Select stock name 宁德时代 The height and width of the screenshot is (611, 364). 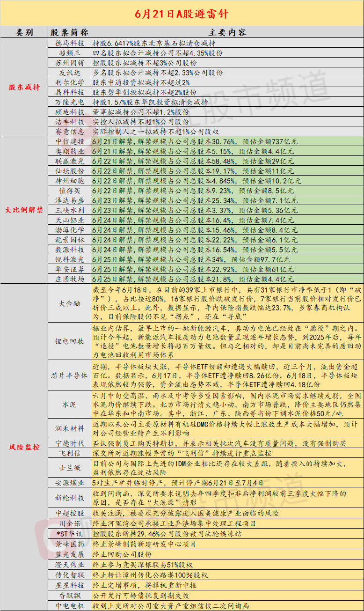point(69,443)
